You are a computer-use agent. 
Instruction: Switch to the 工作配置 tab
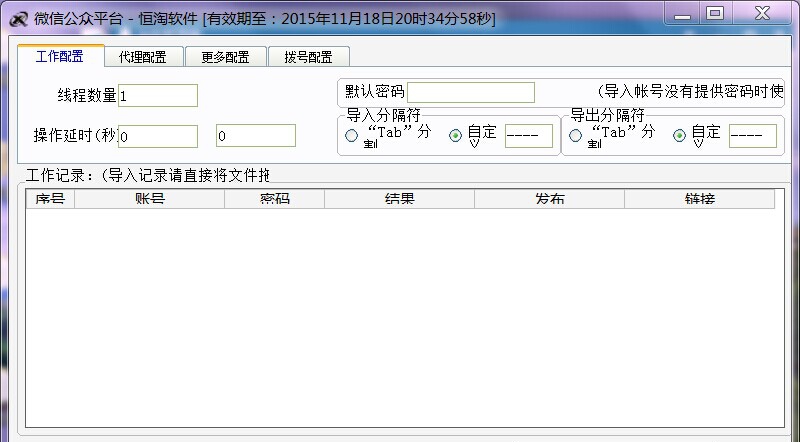tap(61, 56)
